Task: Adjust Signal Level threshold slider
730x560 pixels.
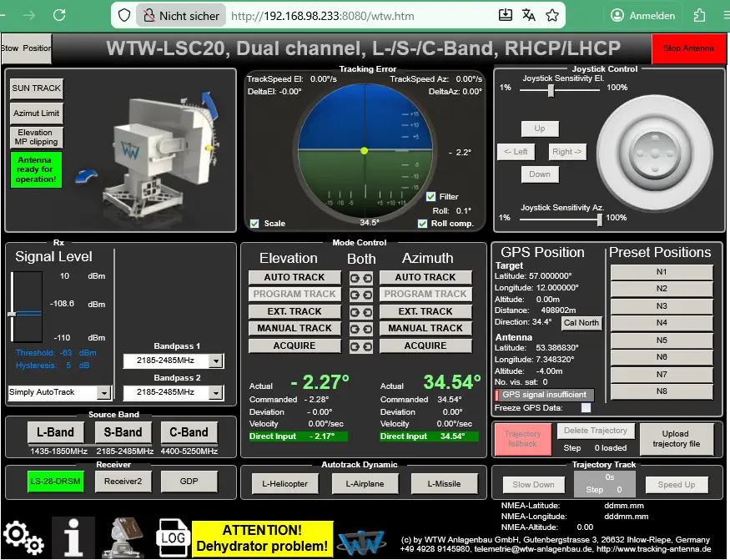Action: pos(13,314)
